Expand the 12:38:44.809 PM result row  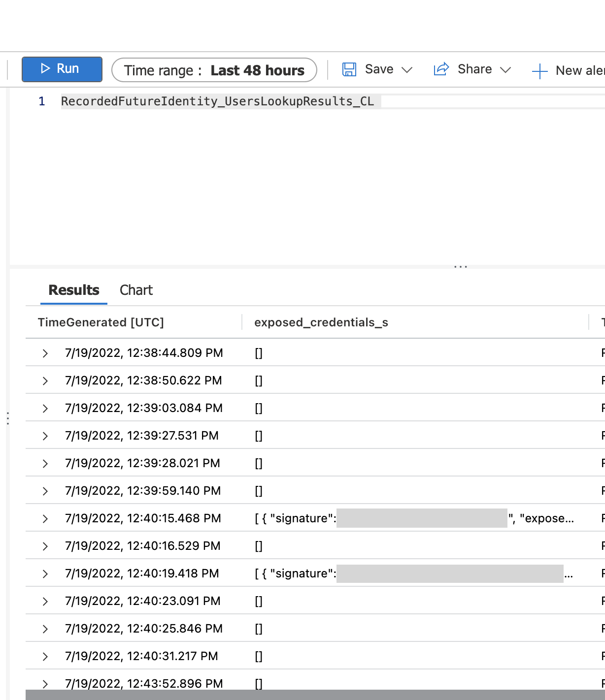(x=45, y=353)
